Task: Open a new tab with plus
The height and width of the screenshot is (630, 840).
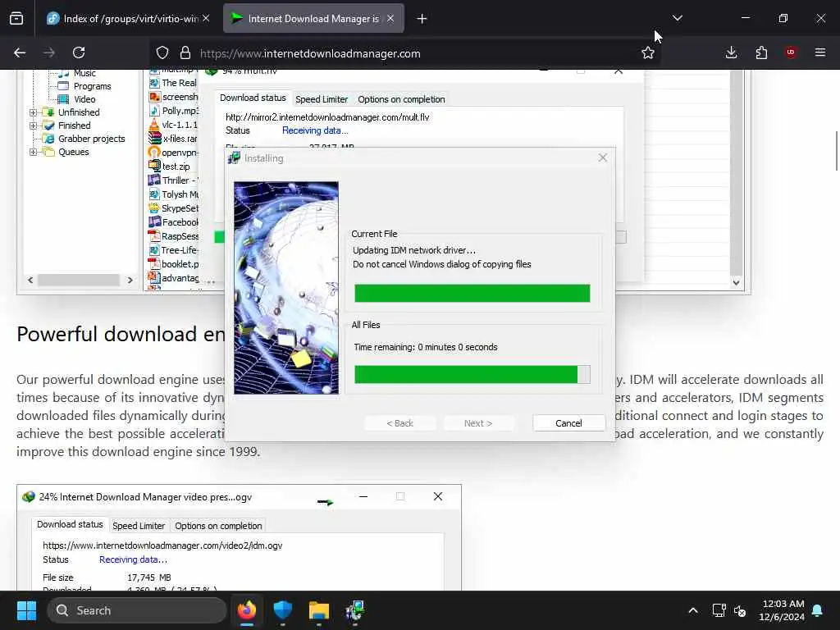Action: [x=422, y=19]
